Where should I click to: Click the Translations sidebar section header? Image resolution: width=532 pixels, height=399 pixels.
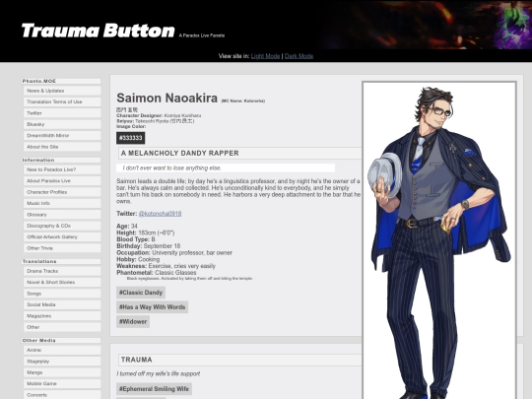(x=61, y=262)
